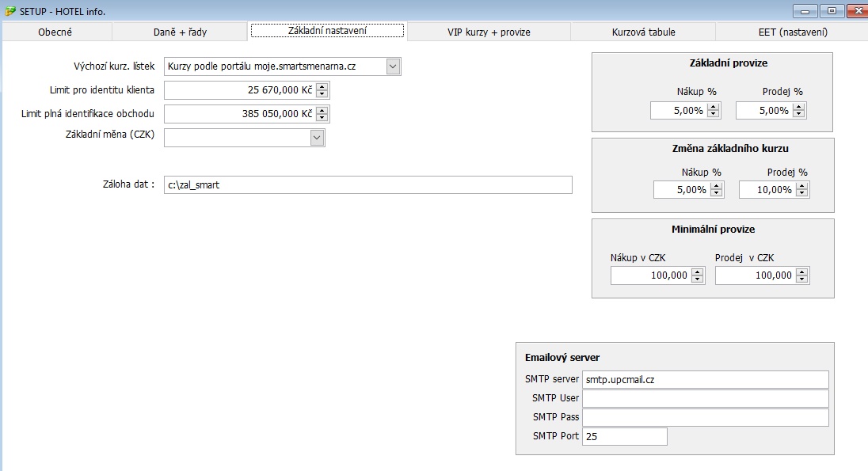Increase Limit pro identitu klienta value
The width and height of the screenshot is (868, 471).
[x=322, y=86]
